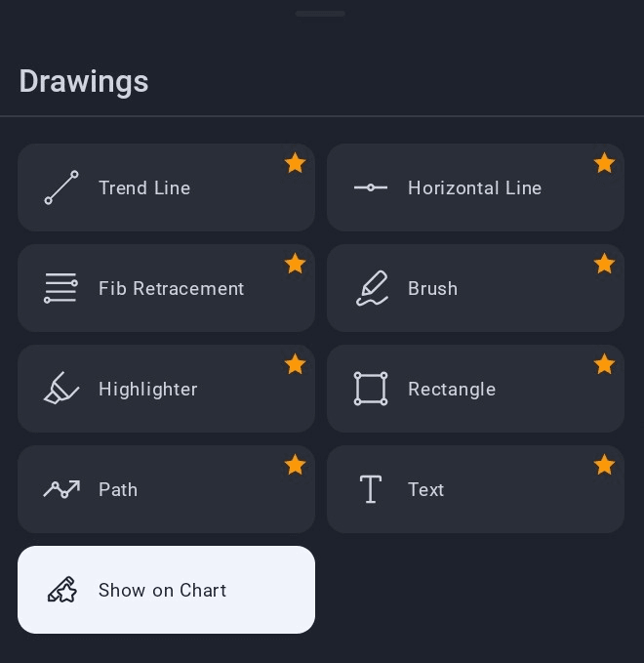Image resolution: width=644 pixels, height=663 pixels.
Task: Pick the Rectangle shape icon
Action: click(x=371, y=389)
